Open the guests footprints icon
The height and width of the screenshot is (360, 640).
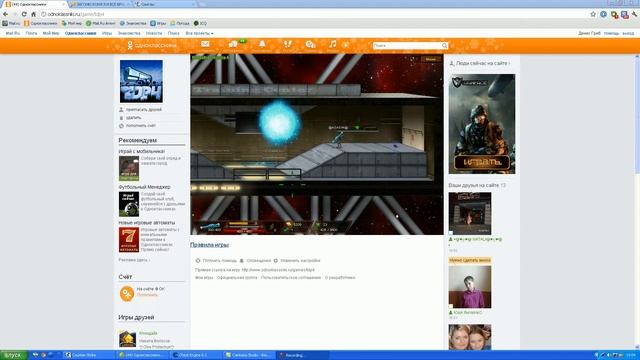(288, 44)
